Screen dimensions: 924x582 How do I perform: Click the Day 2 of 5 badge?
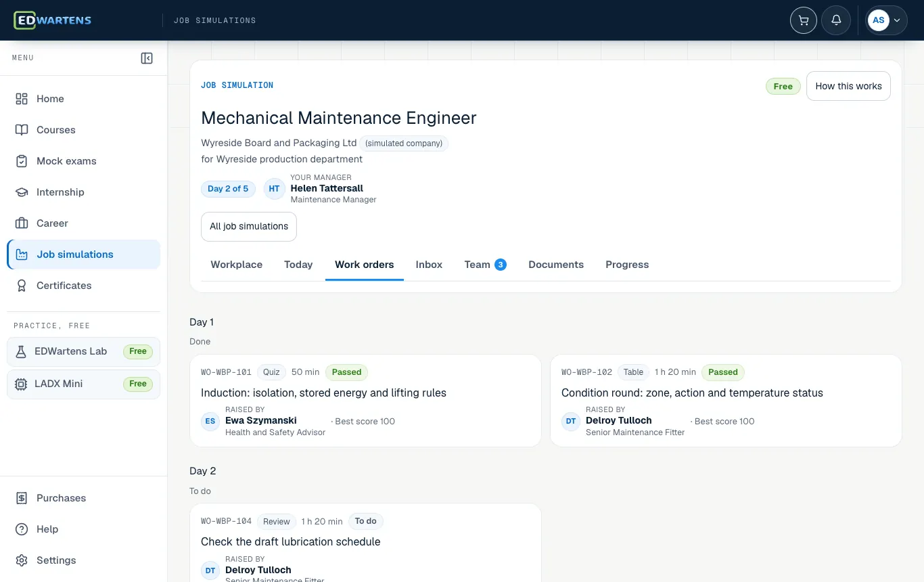pyautogui.click(x=228, y=189)
